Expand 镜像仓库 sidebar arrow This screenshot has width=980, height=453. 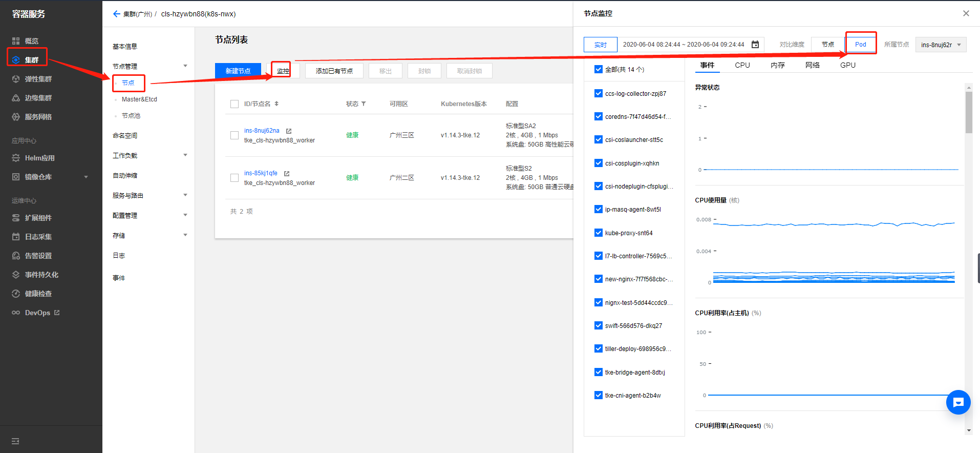(86, 177)
